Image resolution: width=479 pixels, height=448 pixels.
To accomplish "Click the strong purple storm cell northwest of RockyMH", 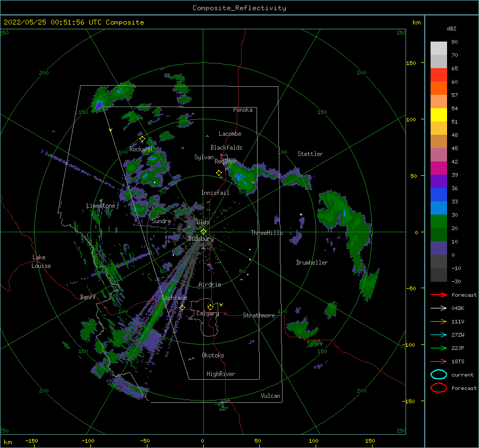I will [98, 106].
